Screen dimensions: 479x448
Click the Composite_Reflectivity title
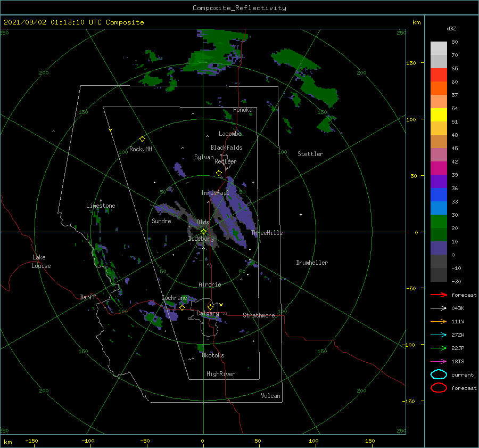pos(239,8)
